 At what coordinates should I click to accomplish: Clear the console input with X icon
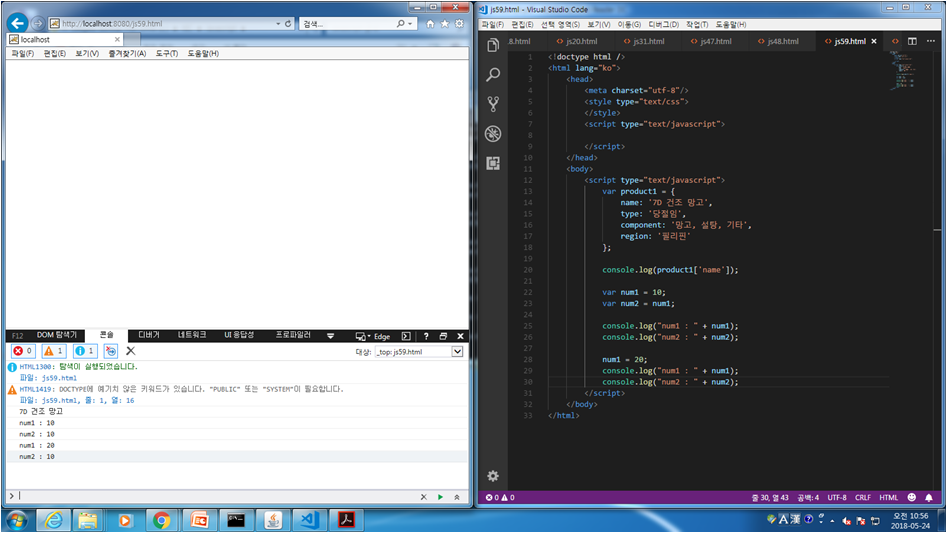pyautogui.click(x=423, y=497)
